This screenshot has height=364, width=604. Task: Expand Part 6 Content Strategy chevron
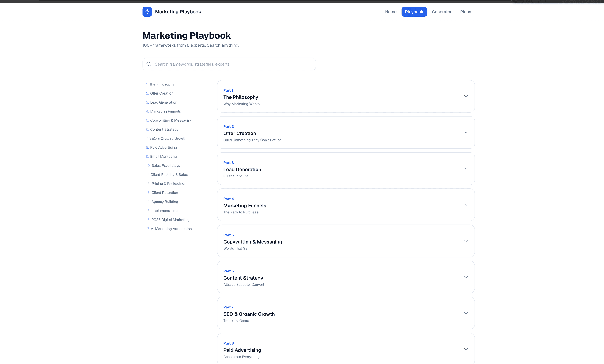tap(466, 277)
